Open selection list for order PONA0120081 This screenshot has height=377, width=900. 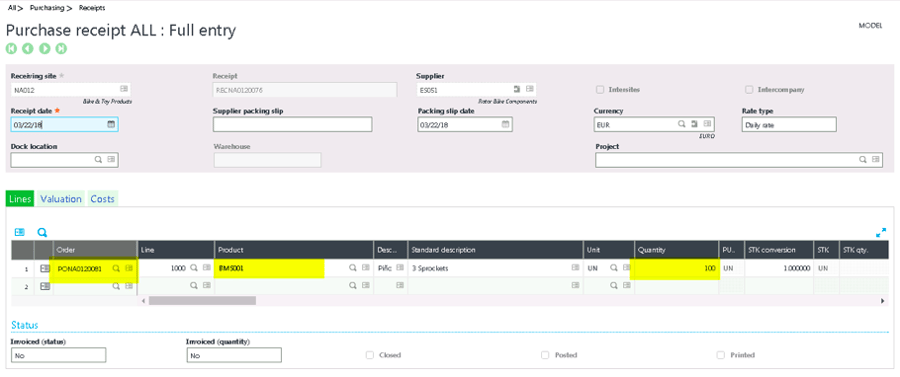tap(129, 268)
